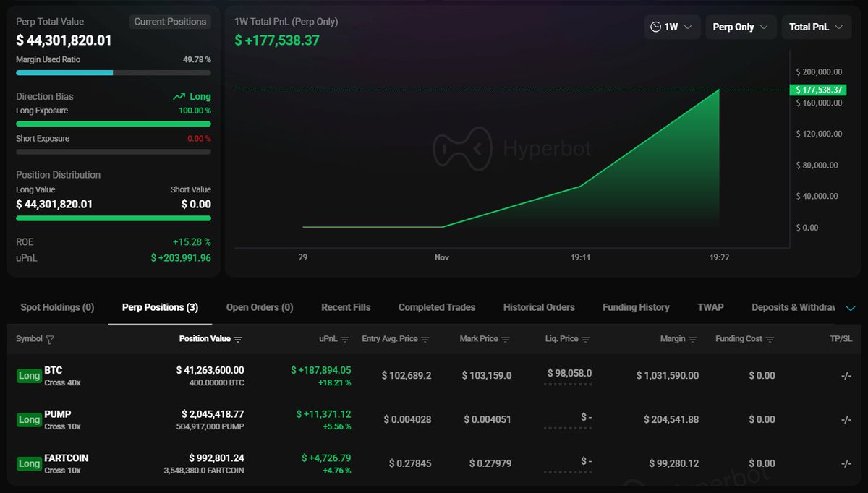Open the 1W timeframe dropdown
This screenshot has width=868, height=493.
coord(673,27)
